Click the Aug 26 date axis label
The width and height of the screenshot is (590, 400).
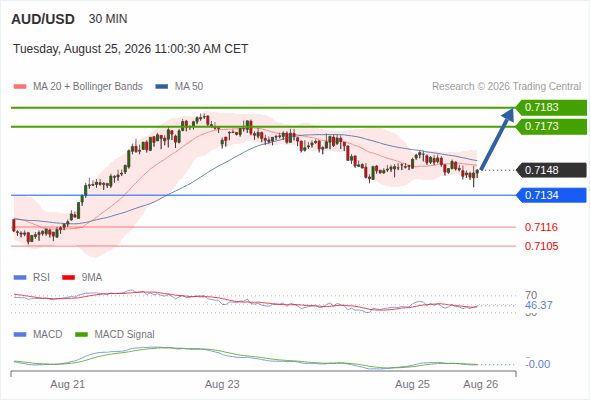pos(481,385)
